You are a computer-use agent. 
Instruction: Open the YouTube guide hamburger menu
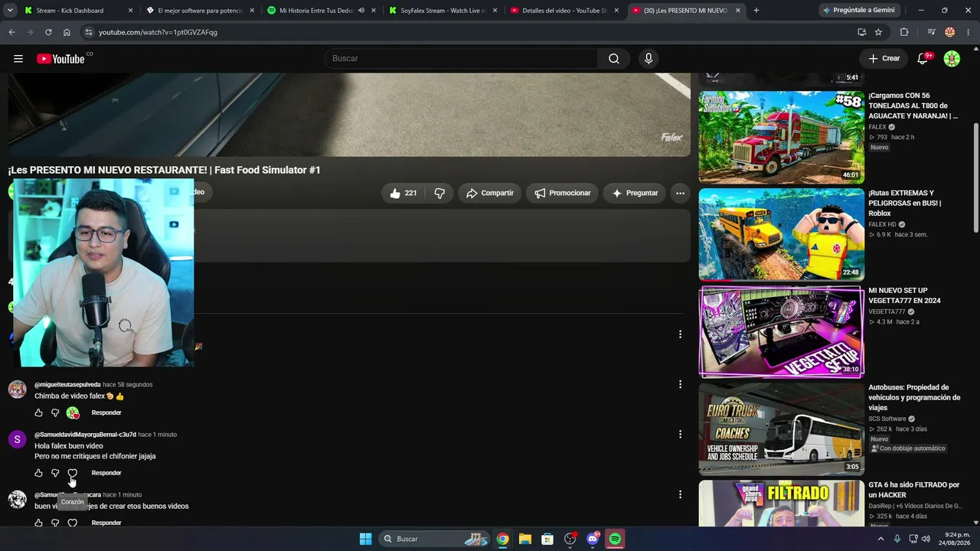[x=18, y=59]
